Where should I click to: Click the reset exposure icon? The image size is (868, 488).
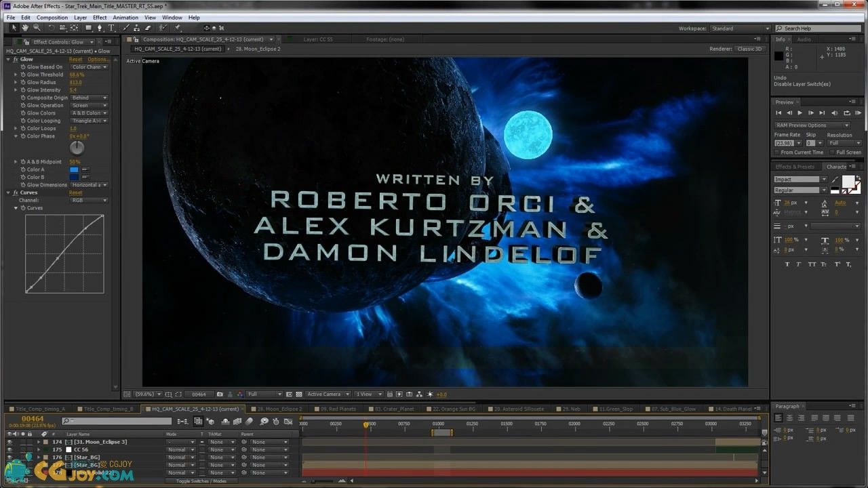(x=430, y=394)
